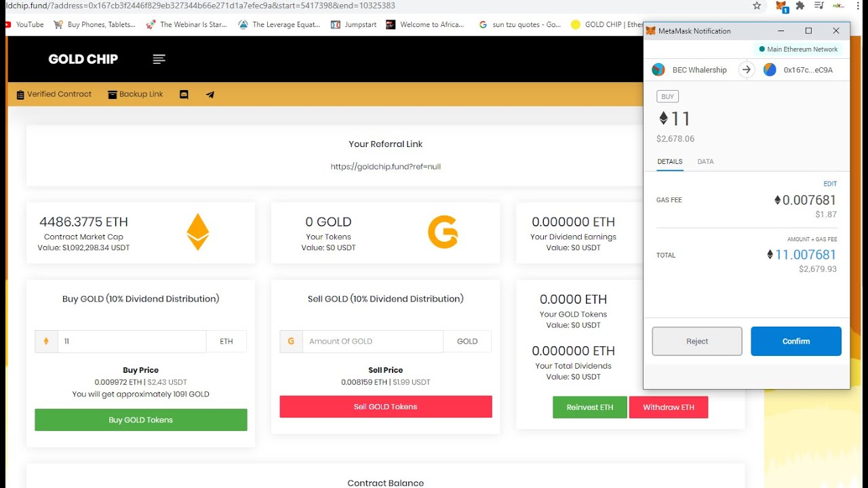This screenshot has height=488, width=868.
Task: Click the recipient 0x167c...eC9A avatar
Action: click(770, 70)
